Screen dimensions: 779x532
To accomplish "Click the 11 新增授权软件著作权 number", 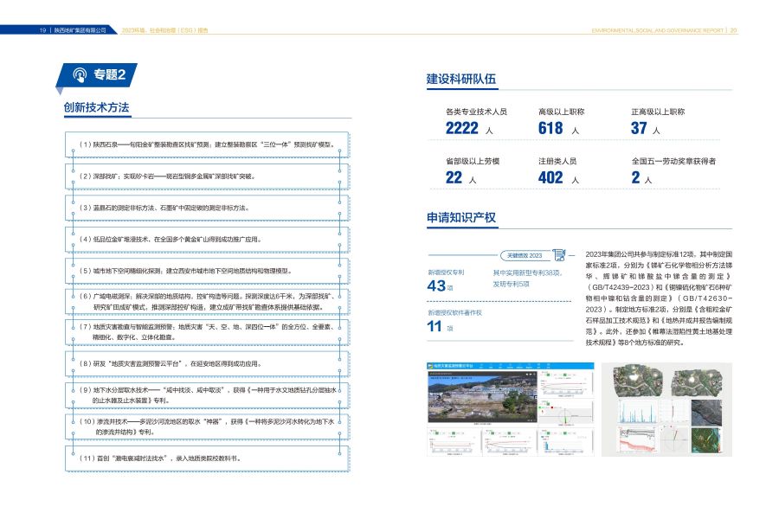I will point(435,326).
